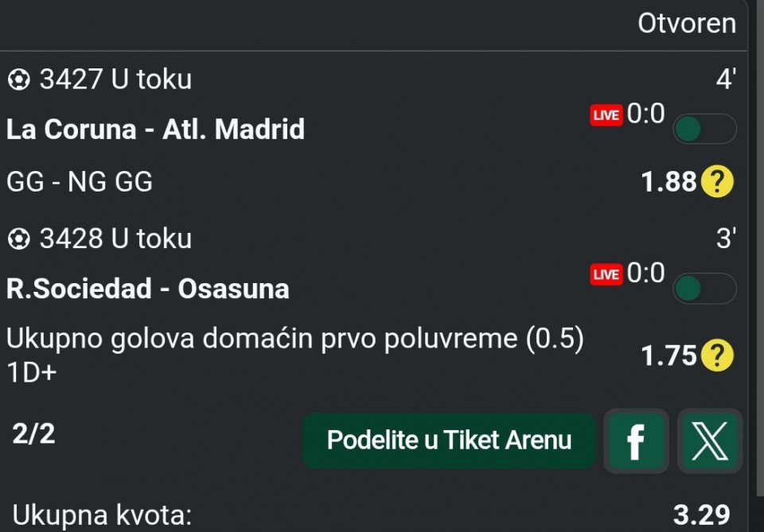Open help icon next to 1.88 odds
Screen dimensions: 764x532
716,183
